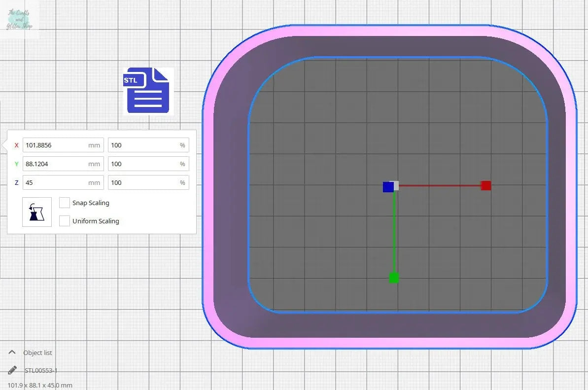
Task: Click the reset scale button icon
Action: (37, 212)
